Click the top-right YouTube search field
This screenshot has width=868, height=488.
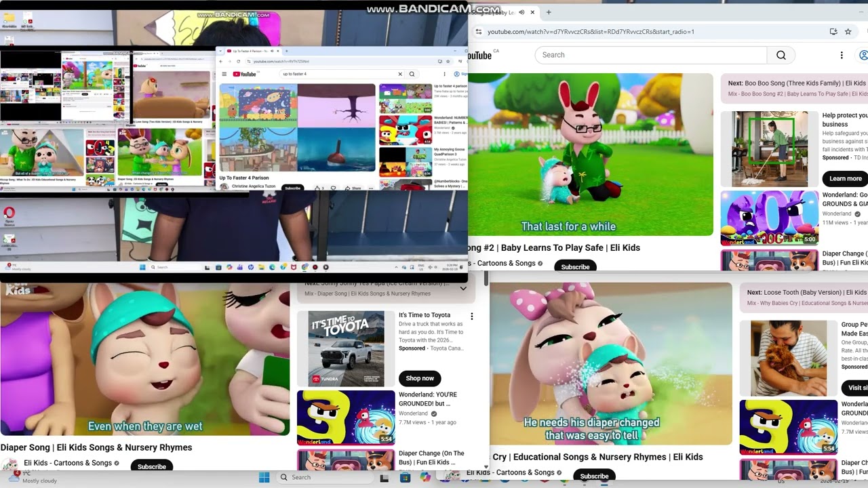651,55
